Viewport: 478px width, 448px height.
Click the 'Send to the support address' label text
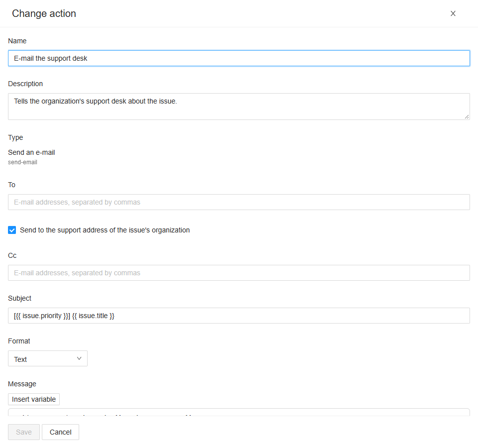click(105, 230)
